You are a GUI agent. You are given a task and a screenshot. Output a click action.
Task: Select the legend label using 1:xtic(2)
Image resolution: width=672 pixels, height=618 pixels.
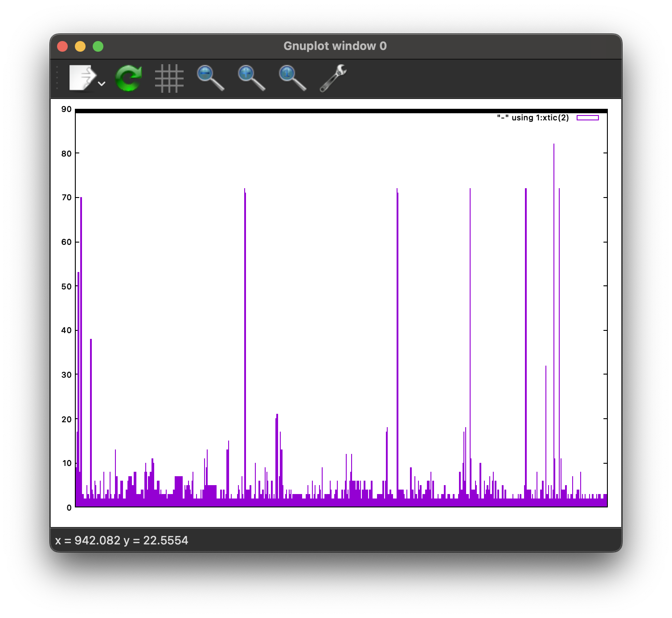click(x=533, y=118)
